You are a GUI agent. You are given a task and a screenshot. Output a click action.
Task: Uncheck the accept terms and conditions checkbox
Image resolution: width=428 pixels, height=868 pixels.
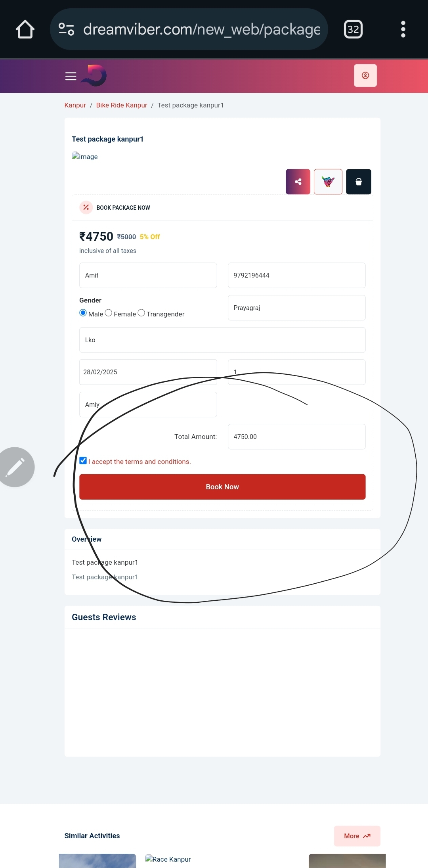[83, 460]
